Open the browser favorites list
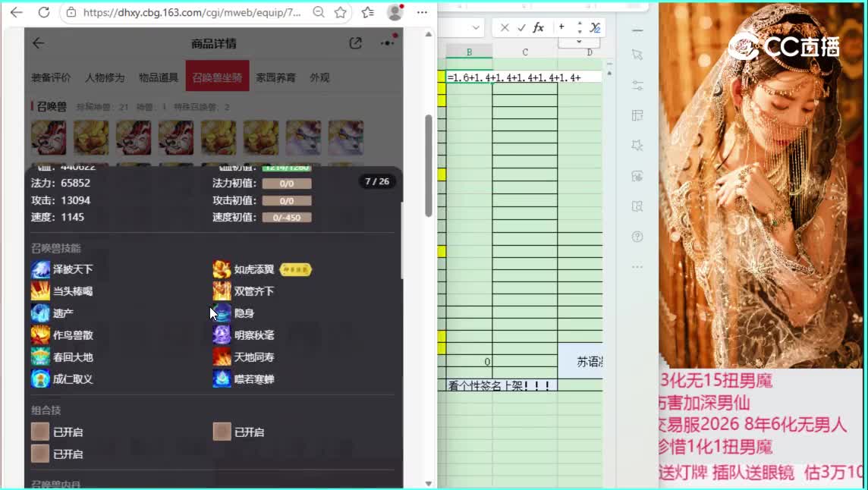 367,12
